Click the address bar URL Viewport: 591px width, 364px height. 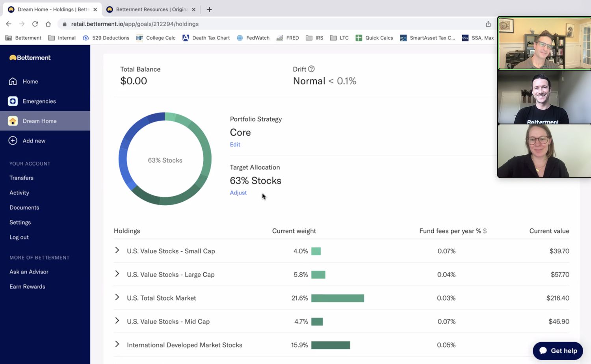pyautogui.click(x=135, y=24)
